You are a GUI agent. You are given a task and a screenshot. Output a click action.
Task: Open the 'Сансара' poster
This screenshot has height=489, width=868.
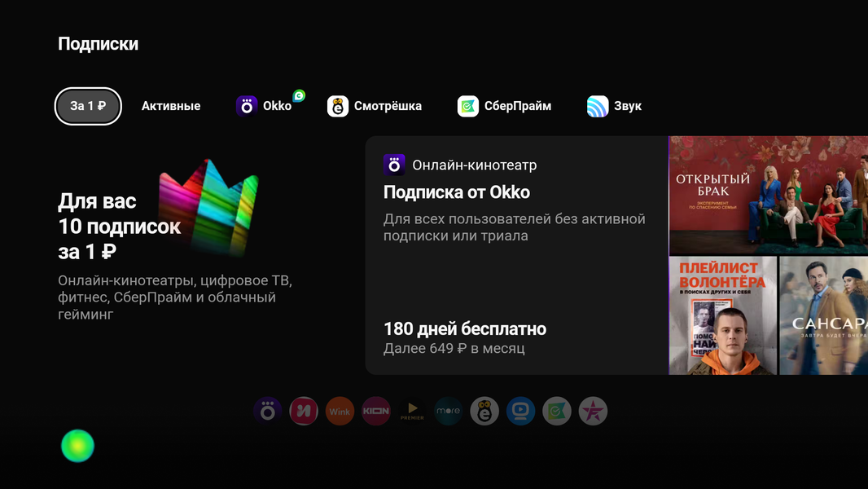point(824,315)
